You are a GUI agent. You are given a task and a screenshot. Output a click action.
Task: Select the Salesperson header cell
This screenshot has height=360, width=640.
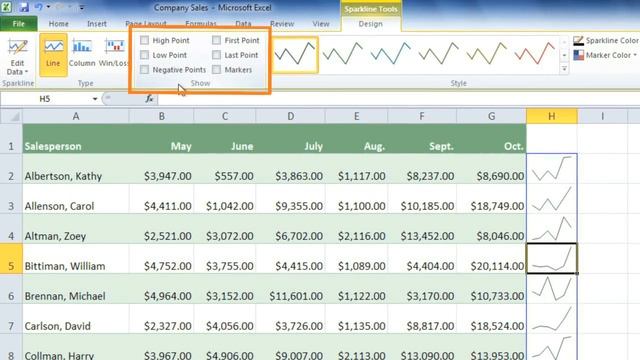76,139
